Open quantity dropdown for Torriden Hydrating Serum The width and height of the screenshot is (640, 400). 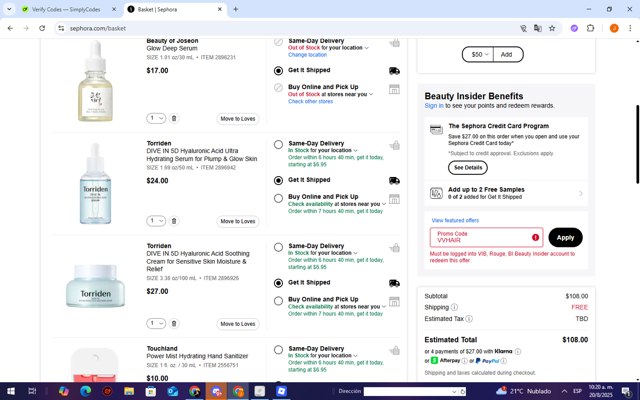coord(156,221)
